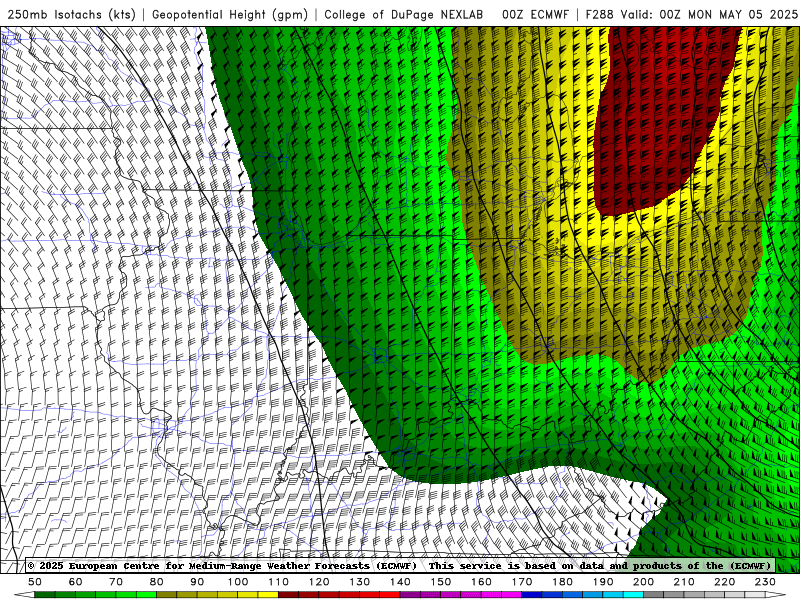
Task: Click the 190 knot legend label
Action: (x=603, y=582)
